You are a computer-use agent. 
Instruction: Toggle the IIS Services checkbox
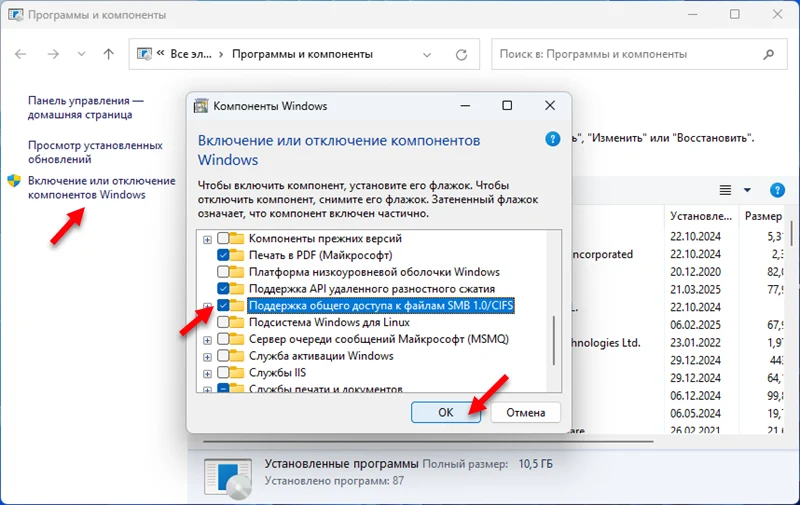pyautogui.click(x=223, y=373)
